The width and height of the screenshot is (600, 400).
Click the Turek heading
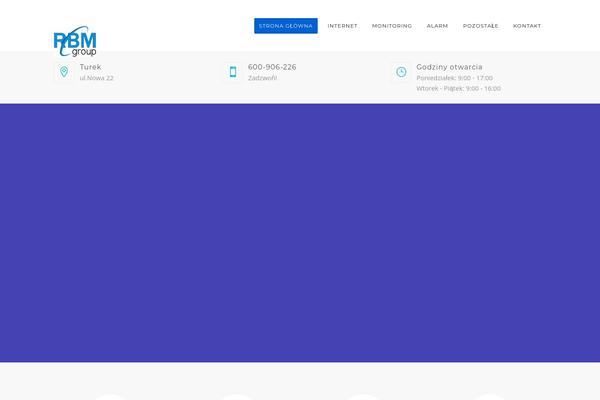[x=90, y=67]
